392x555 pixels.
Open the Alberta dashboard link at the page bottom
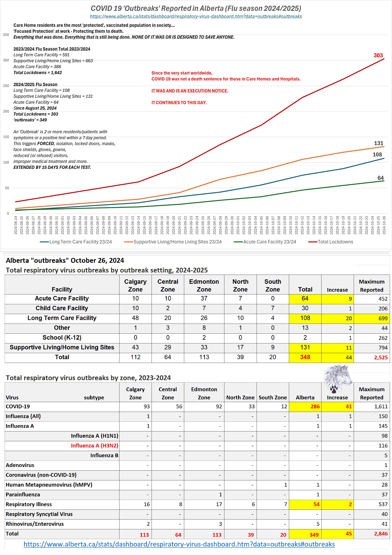point(179,544)
